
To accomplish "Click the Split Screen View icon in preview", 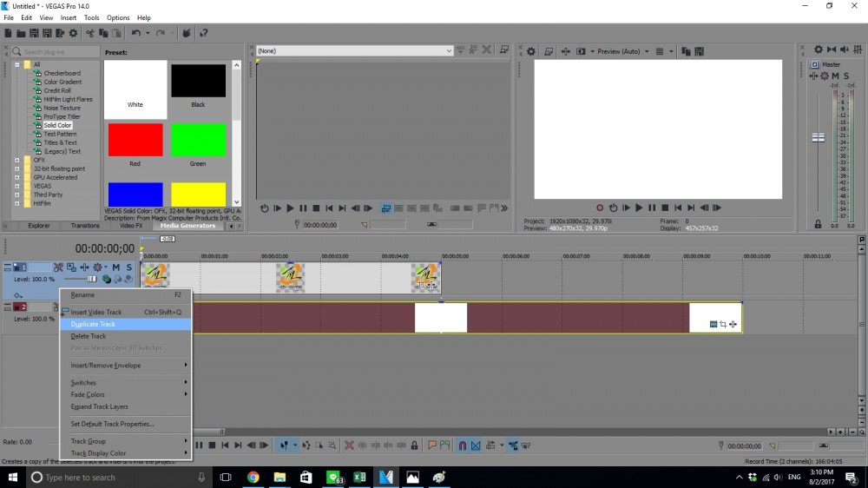I will pos(580,51).
